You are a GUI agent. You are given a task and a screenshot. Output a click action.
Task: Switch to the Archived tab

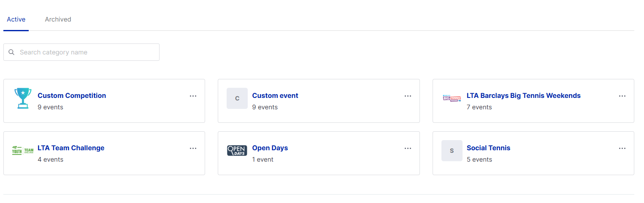click(x=58, y=19)
